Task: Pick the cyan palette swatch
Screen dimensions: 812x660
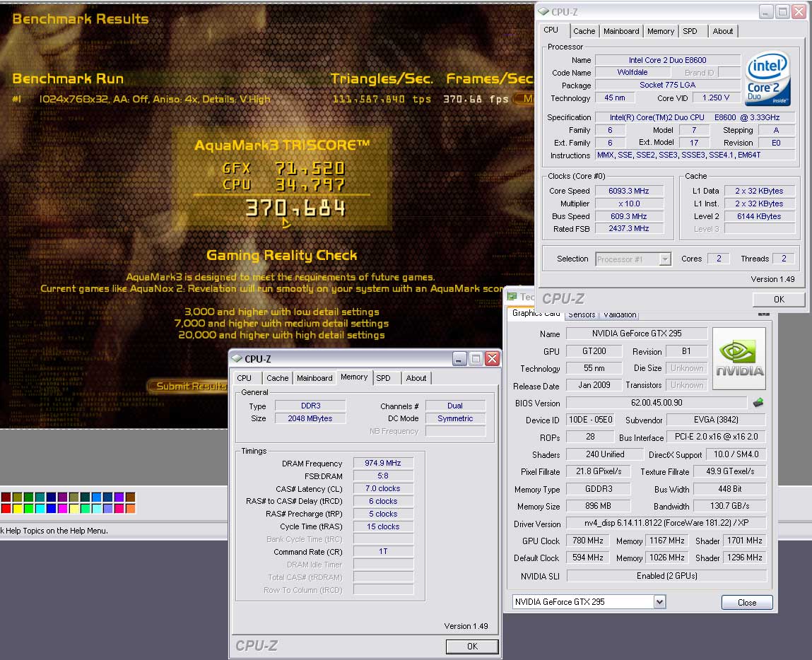Action: pos(40,508)
